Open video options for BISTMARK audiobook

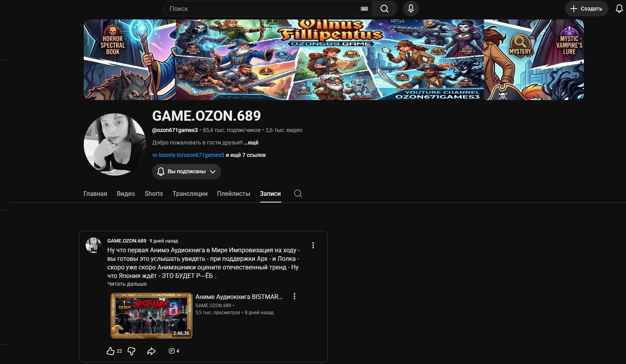tap(294, 296)
